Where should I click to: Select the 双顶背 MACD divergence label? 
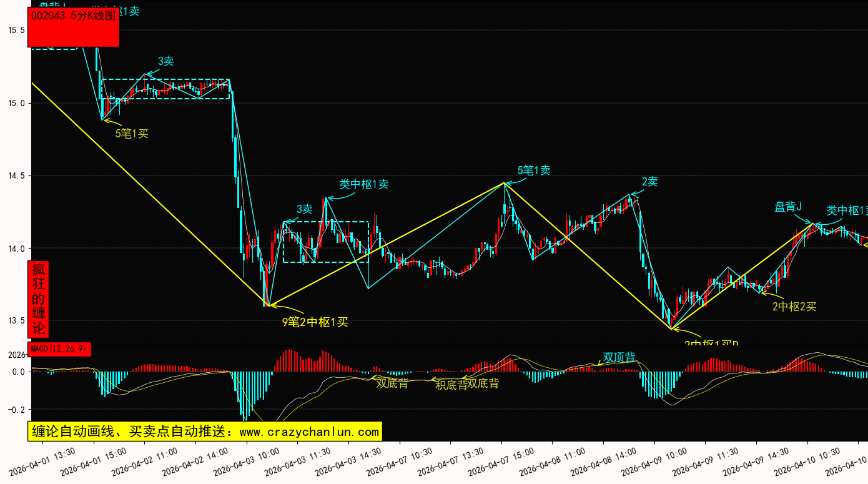(x=619, y=357)
